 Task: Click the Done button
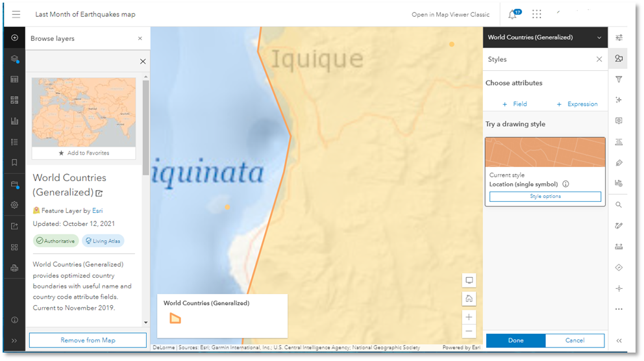pos(516,340)
